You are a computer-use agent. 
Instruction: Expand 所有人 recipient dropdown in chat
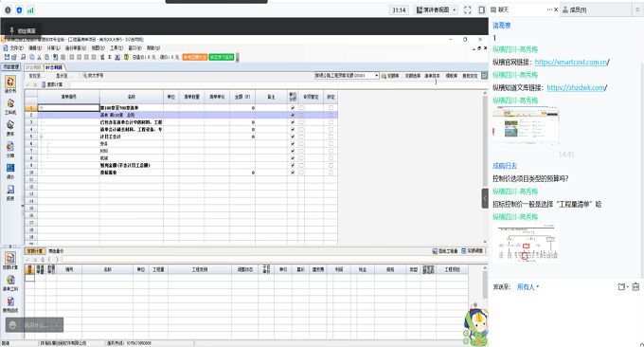click(528, 287)
